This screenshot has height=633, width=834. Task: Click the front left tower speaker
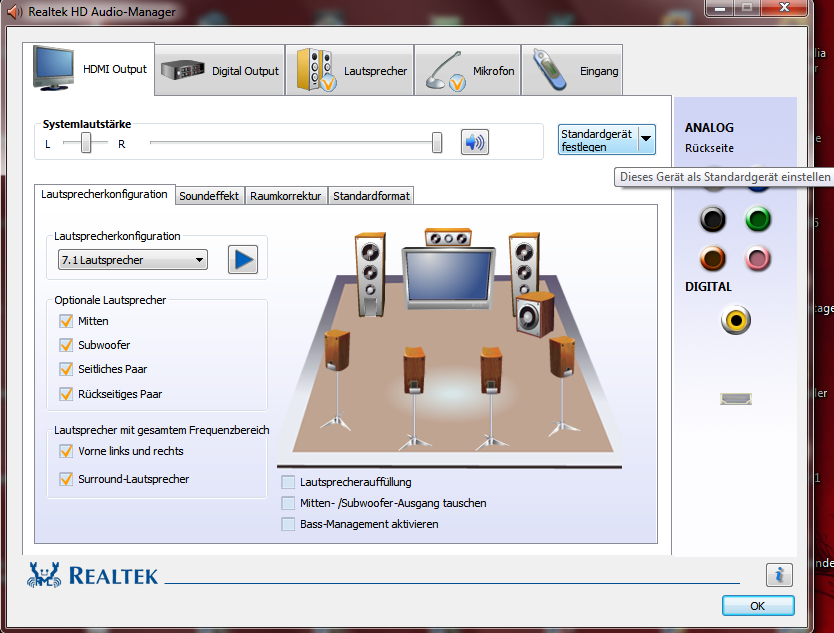(x=370, y=274)
